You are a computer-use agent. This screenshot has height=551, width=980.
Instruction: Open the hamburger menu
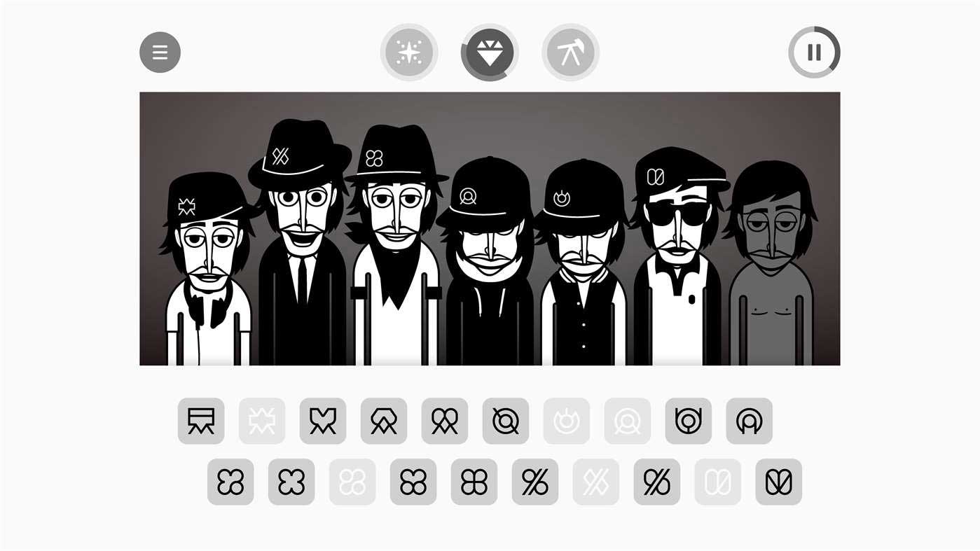pyautogui.click(x=160, y=53)
